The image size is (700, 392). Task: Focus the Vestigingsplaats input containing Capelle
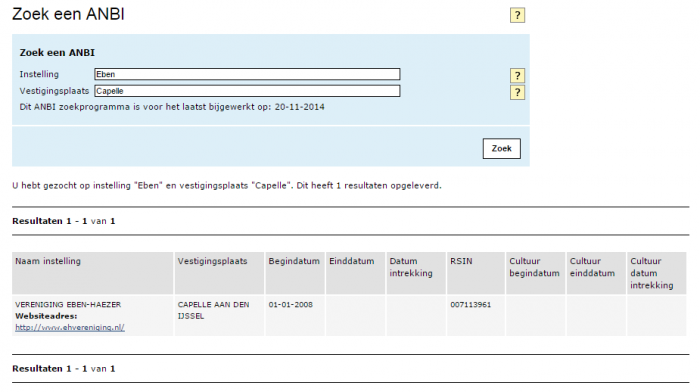coord(247,91)
